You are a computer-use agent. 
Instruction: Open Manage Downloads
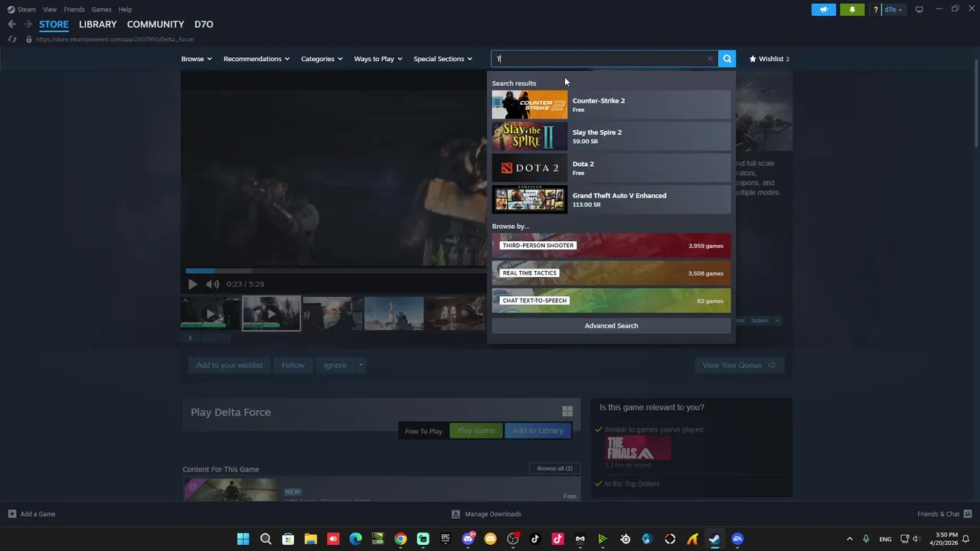(x=486, y=514)
